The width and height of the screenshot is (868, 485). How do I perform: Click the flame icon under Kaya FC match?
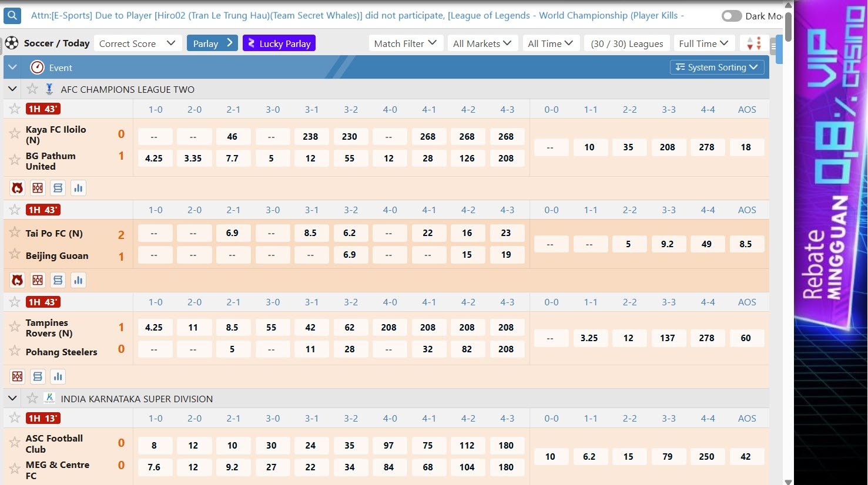point(18,188)
